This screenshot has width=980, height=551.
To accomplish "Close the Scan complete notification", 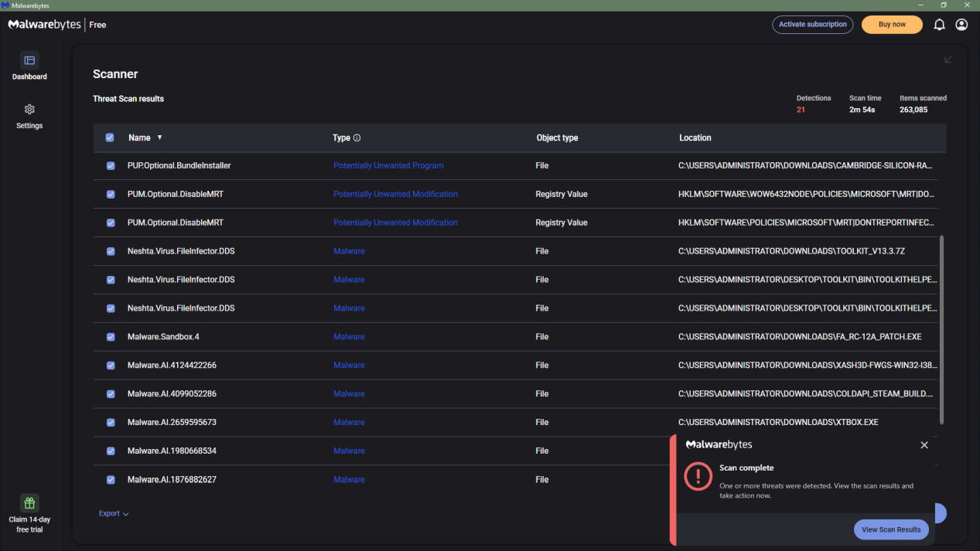I will click(924, 445).
